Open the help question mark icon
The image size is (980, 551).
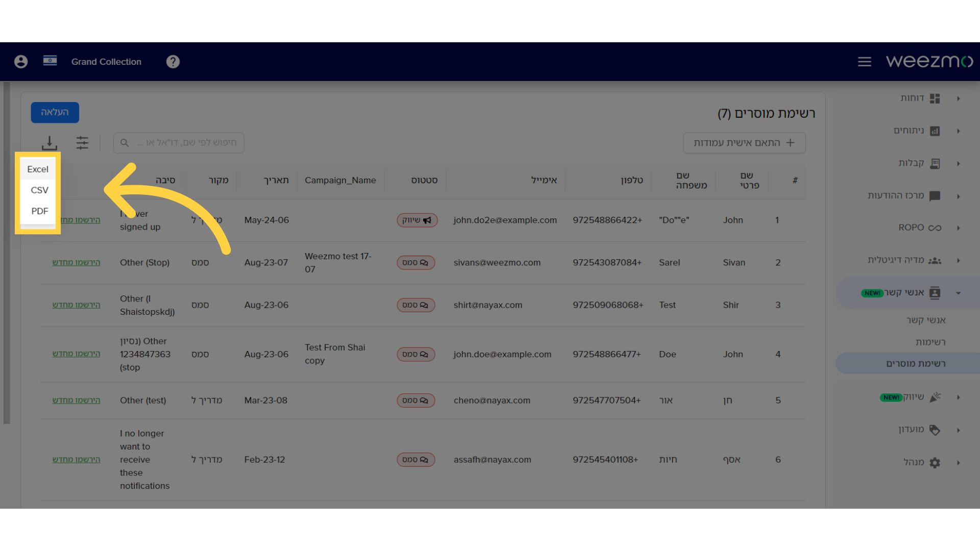(173, 62)
